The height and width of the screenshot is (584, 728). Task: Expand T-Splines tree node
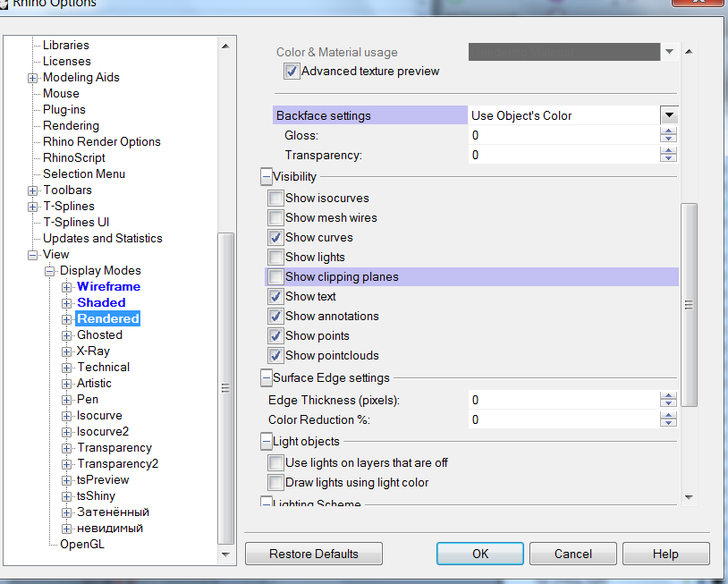click(32, 207)
